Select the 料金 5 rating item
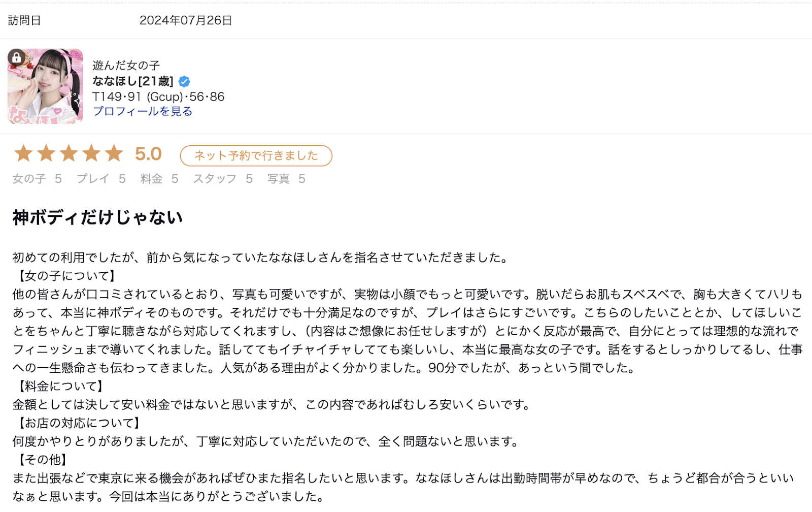The height and width of the screenshot is (512, 812). point(159,179)
